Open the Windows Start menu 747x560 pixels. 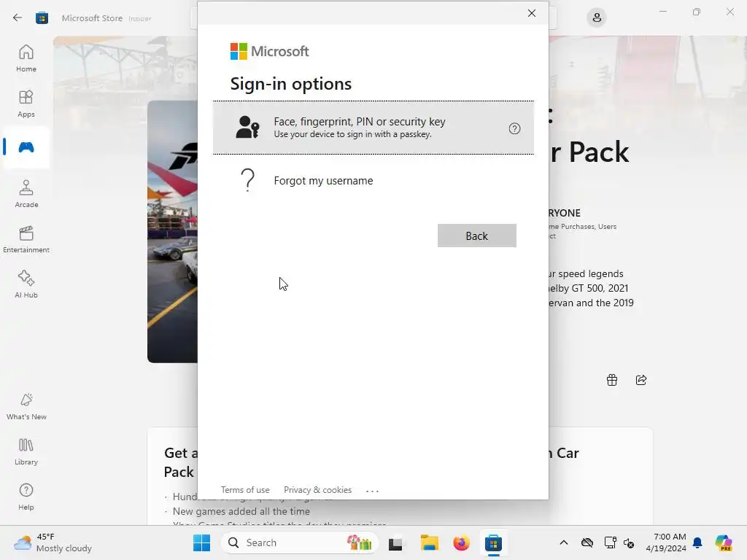pos(202,542)
